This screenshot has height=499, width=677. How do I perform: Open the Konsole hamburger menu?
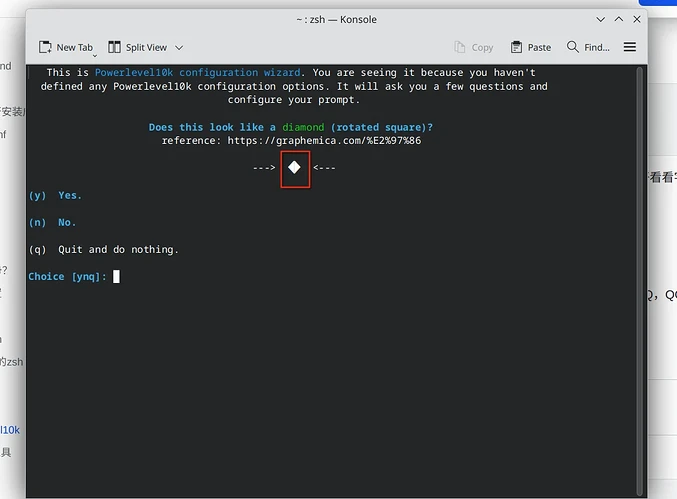[x=630, y=47]
